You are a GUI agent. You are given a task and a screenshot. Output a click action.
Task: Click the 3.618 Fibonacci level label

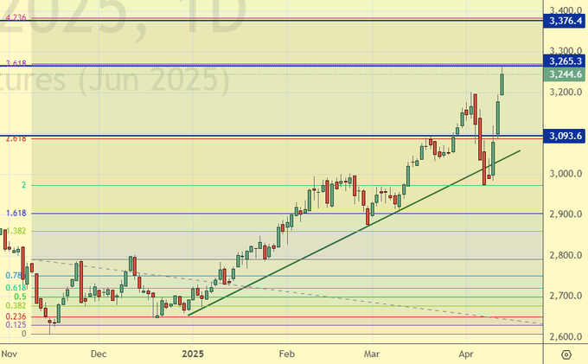pyautogui.click(x=15, y=63)
